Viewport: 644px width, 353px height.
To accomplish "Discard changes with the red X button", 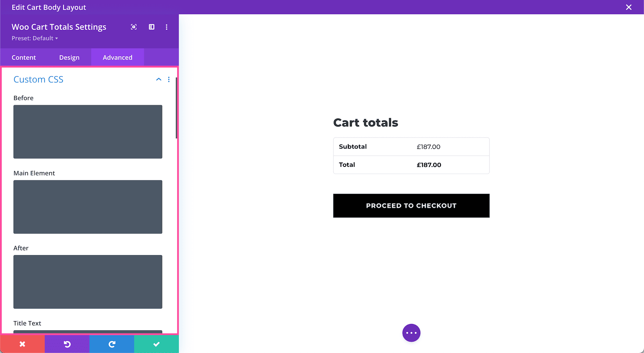I will tap(22, 344).
